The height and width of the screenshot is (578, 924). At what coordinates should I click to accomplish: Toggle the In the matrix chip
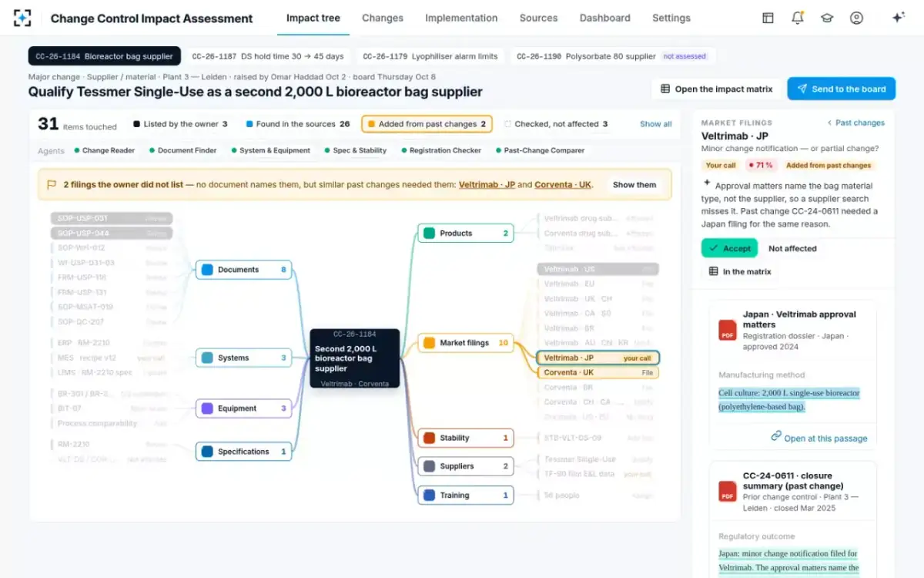coord(740,271)
